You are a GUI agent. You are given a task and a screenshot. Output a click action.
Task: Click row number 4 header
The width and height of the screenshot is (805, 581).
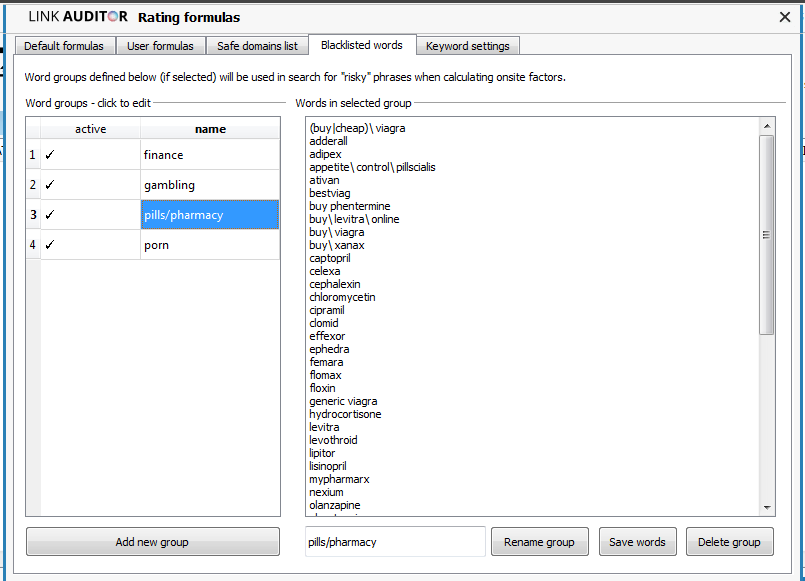pyautogui.click(x=33, y=245)
